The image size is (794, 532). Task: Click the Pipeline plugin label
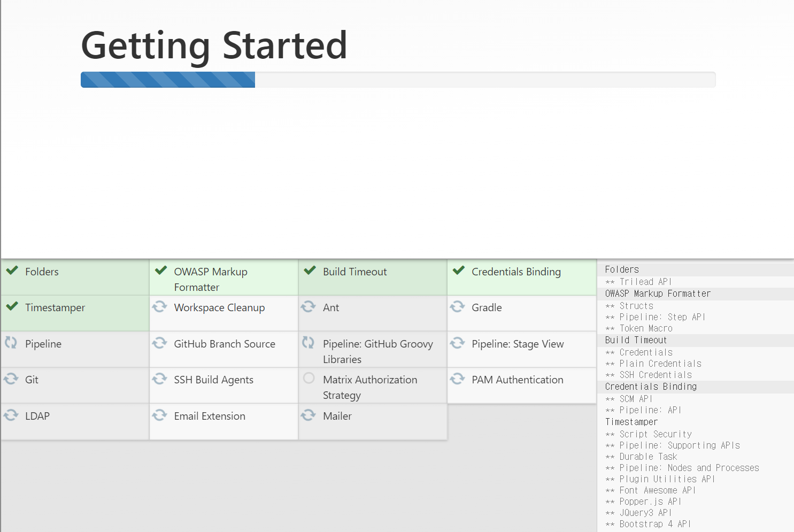coord(43,344)
